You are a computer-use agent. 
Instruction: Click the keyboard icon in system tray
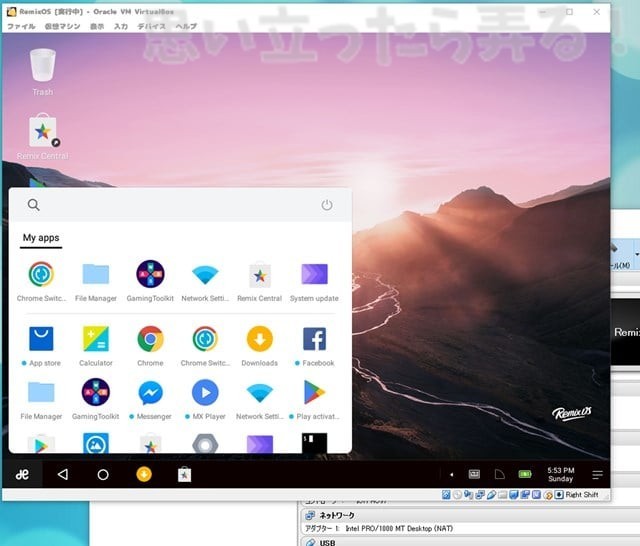coord(474,474)
